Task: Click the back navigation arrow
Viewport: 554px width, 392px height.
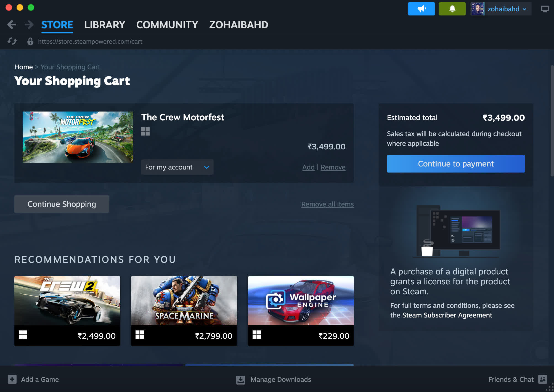Action: click(11, 25)
